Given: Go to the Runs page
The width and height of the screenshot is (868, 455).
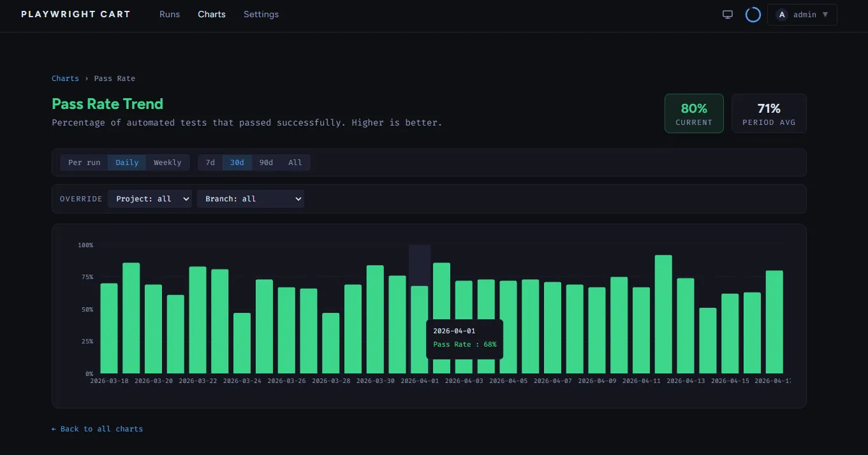Looking at the screenshot, I should [170, 14].
